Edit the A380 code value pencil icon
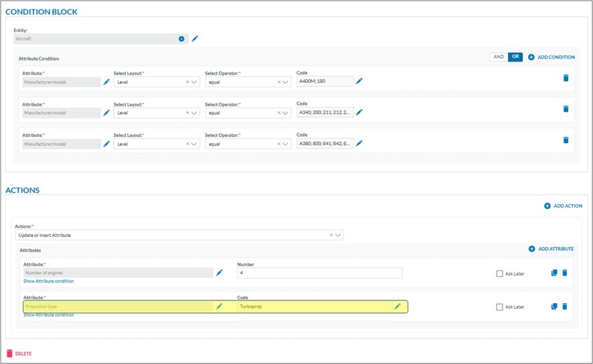 pyautogui.click(x=359, y=143)
